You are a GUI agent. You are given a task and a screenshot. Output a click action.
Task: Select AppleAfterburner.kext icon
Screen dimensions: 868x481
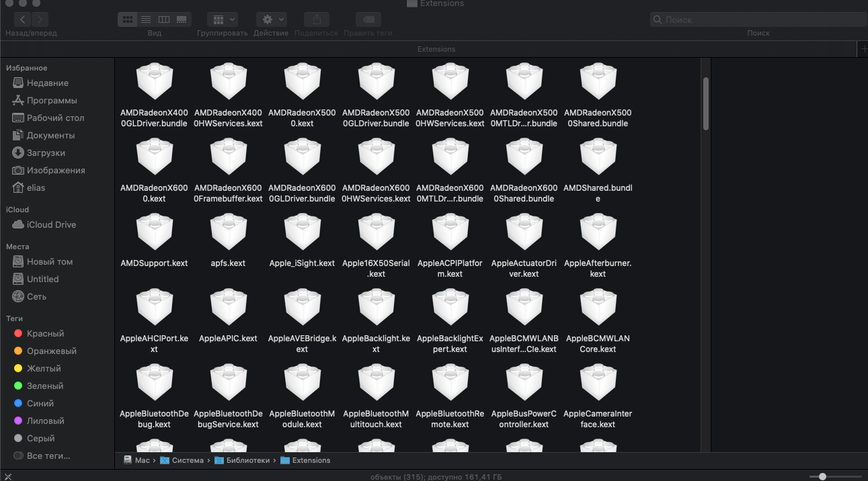pyautogui.click(x=598, y=232)
